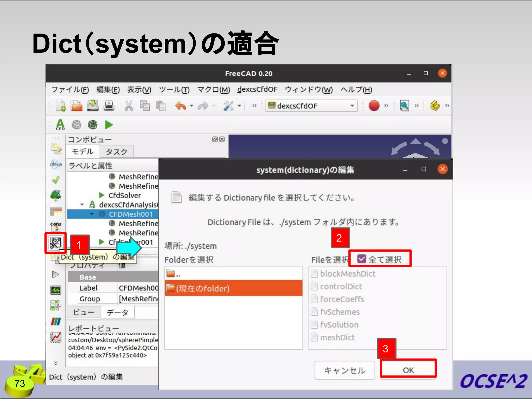This screenshot has width=532, height=399.
Task: Toggle the 全て選択 checkbox
Action: [x=362, y=259]
